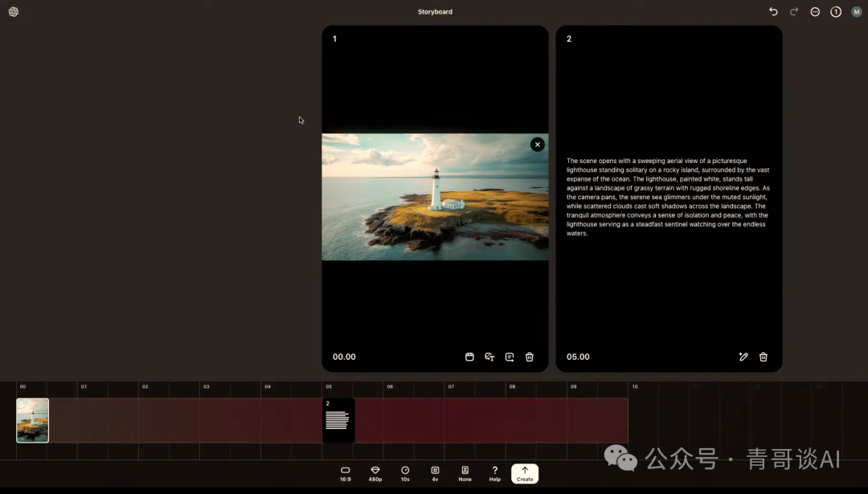This screenshot has width=868, height=494.
Task: Select the lighthouse thumbnail in the timeline
Action: coord(33,420)
